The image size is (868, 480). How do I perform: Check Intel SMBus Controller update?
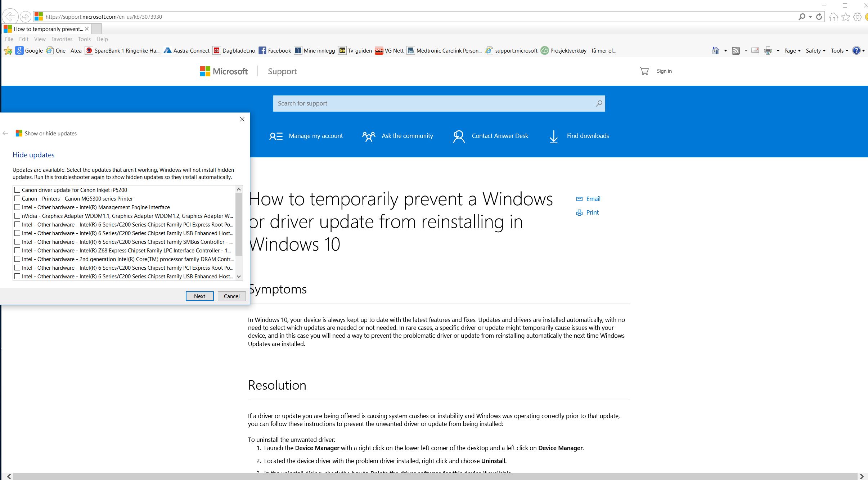(x=17, y=242)
